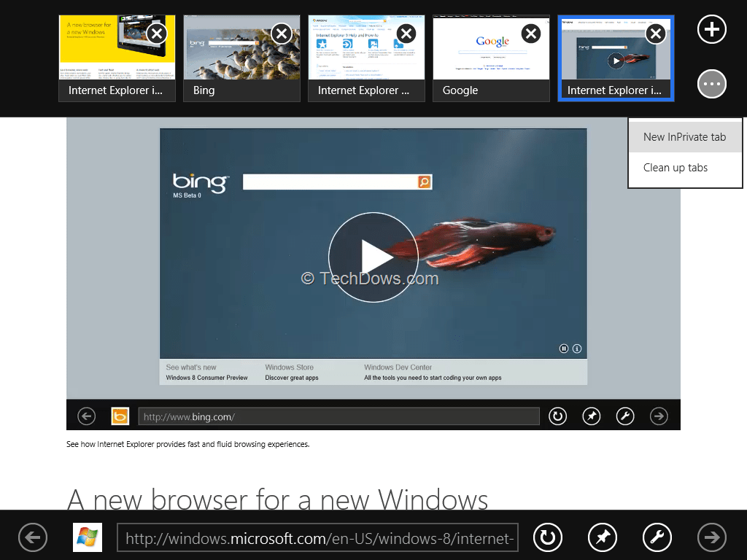
Task: Open Windows Store link
Action: [x=289, y=367]
